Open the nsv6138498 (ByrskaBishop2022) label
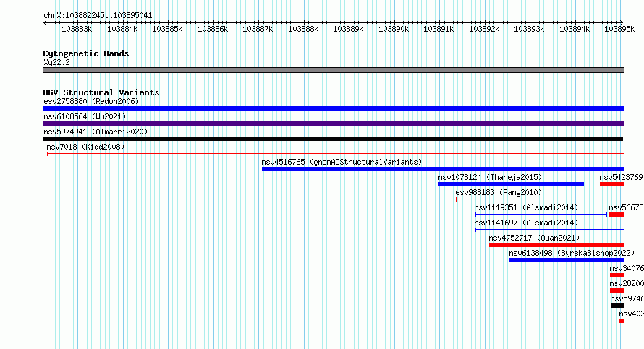The width and height of the screenshot is (644, 349). (x=572, y=253)
